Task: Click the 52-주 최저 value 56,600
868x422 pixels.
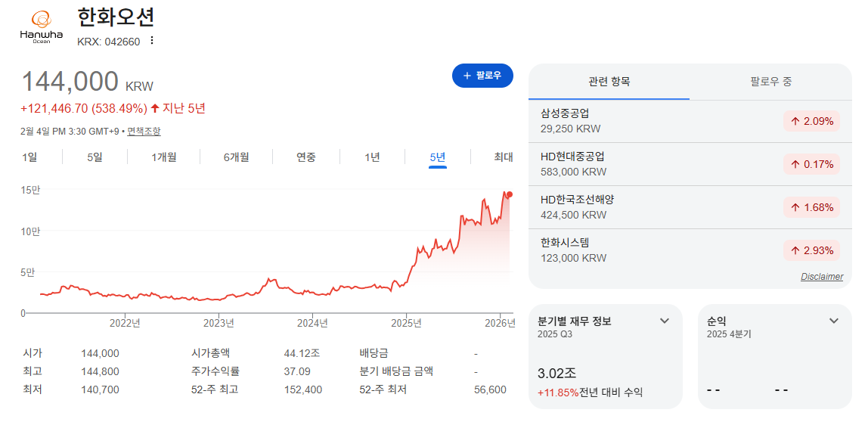Action: tap(491, 390)
